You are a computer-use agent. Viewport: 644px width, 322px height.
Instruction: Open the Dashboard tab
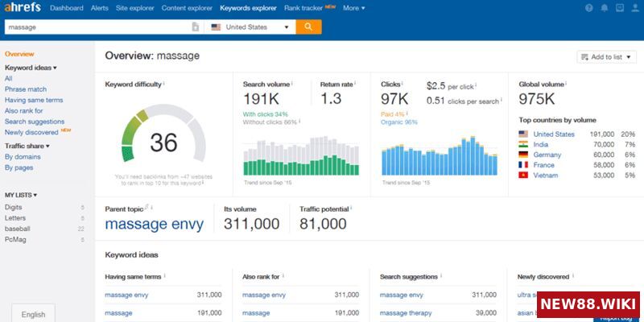click(x=67, y=8)
